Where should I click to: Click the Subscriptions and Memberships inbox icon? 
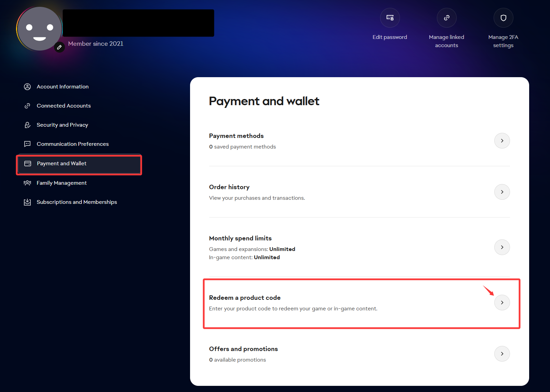point(27,202)
